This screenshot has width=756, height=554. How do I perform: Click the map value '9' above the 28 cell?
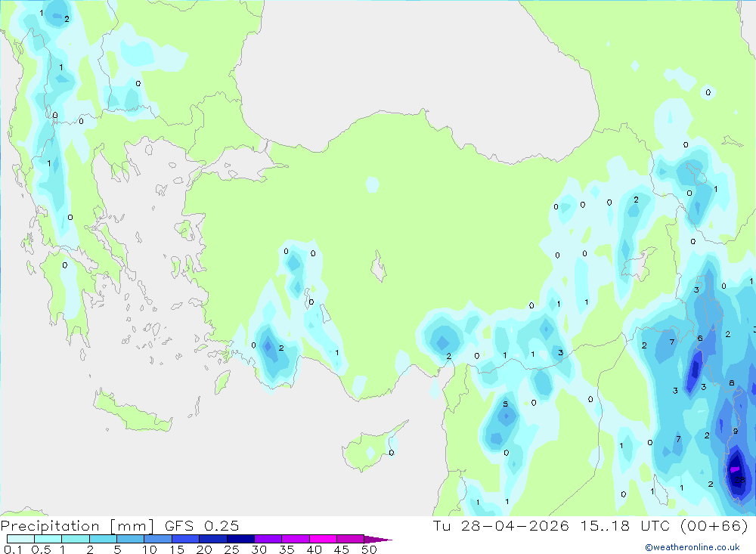click(x=736, y=431)
